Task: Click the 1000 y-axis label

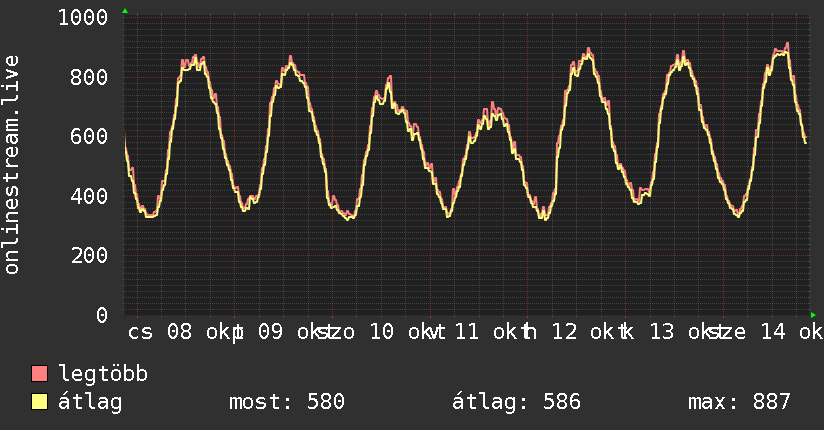Action: pos(83,18)
